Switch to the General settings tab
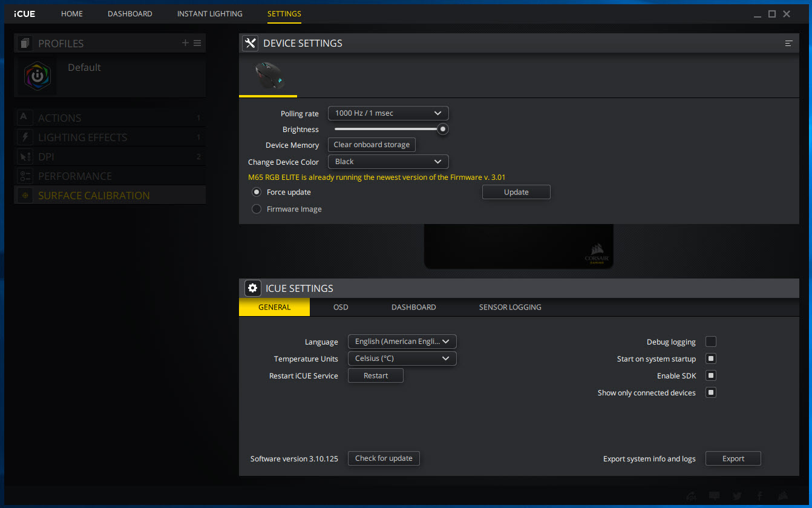This screenshot has width=812, height=508. point(274,307)
